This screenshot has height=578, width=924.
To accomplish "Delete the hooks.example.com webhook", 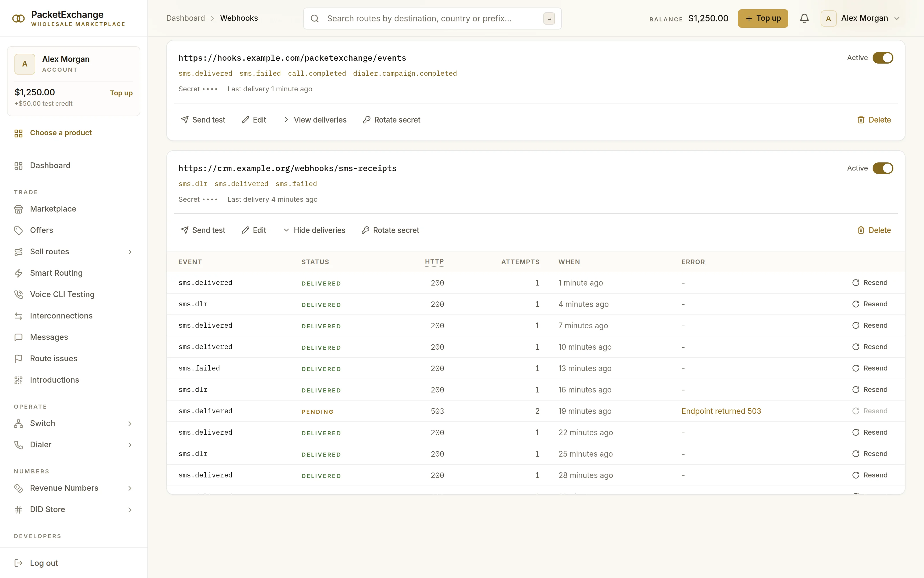I will coord(874,120).
